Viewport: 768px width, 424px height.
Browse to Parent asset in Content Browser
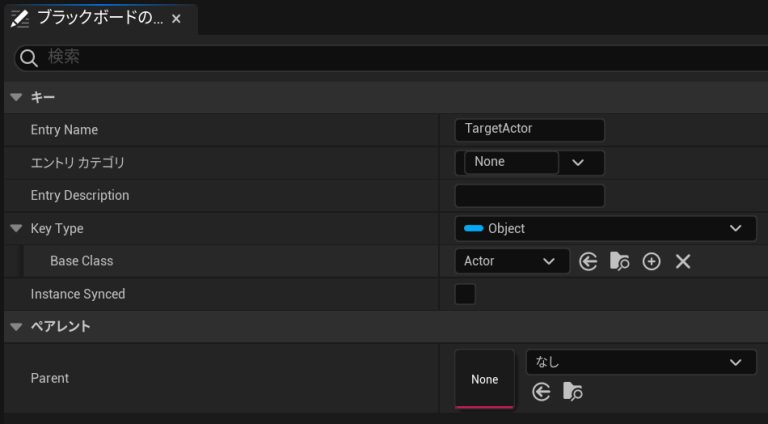[x=573, y=392]
